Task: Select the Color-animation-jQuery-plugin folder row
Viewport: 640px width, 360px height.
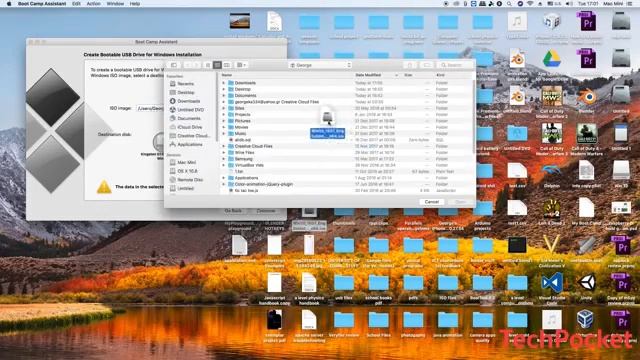Action: (x=347, y=184)
